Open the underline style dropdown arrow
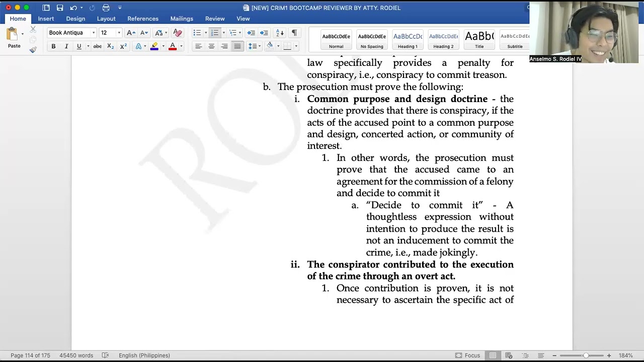The image size is (644, 362). pos(88,46)
